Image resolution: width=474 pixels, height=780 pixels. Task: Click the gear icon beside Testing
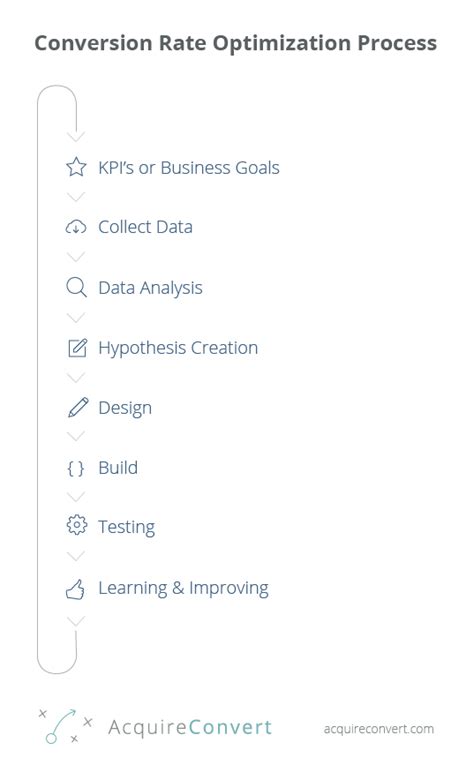click(77, 525)
